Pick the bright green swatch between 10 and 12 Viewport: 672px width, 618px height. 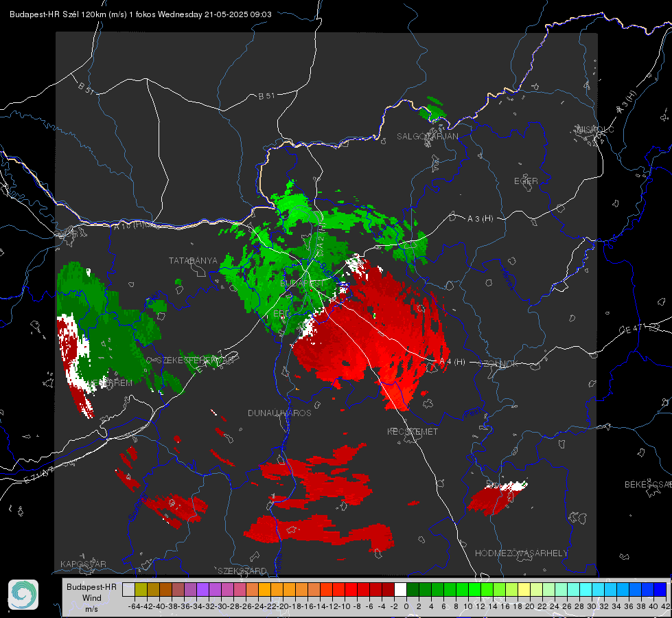[474, 590]
